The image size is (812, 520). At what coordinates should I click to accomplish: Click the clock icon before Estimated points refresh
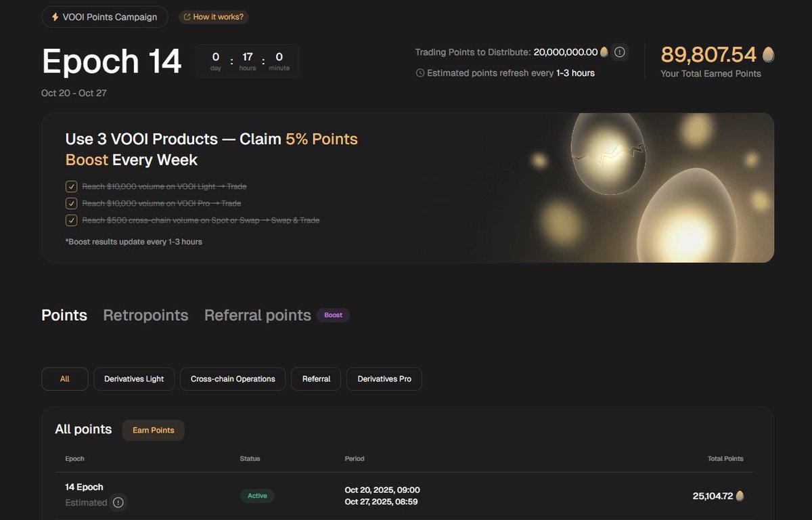point(420,72)
